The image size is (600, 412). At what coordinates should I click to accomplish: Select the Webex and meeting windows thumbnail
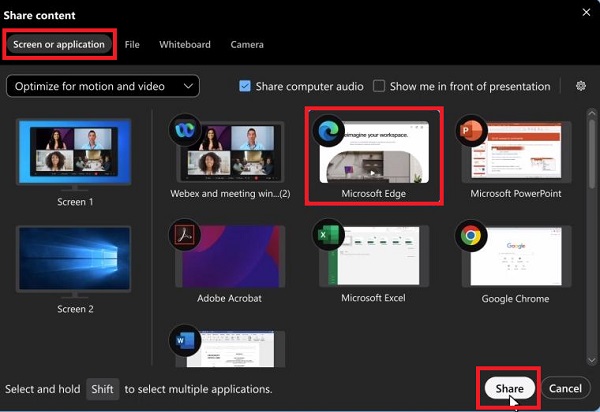pos(230,152)
